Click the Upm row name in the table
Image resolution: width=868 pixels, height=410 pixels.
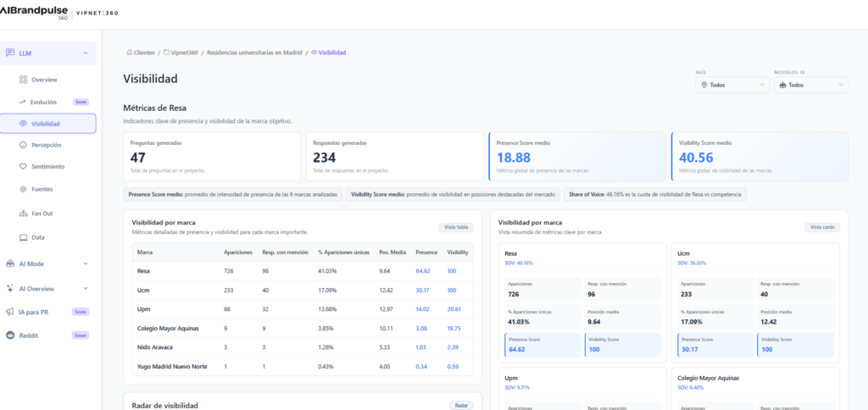[x=143, y=309]
